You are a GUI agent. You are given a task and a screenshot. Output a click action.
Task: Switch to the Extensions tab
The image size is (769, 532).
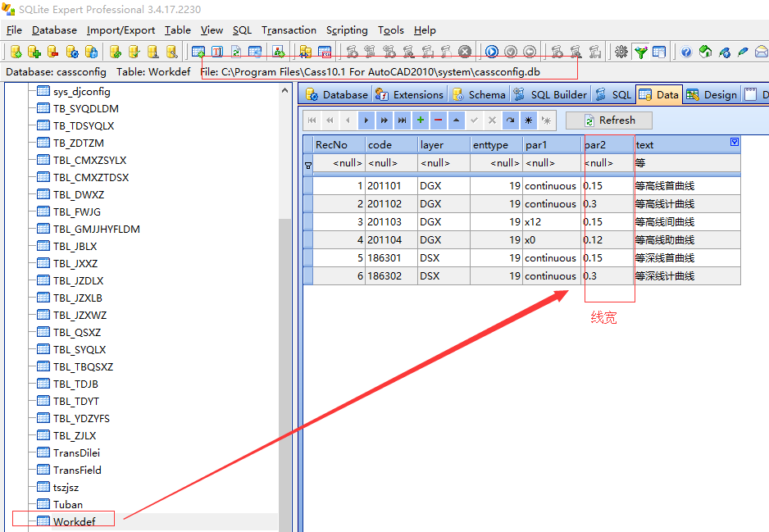tap(409, 94)
